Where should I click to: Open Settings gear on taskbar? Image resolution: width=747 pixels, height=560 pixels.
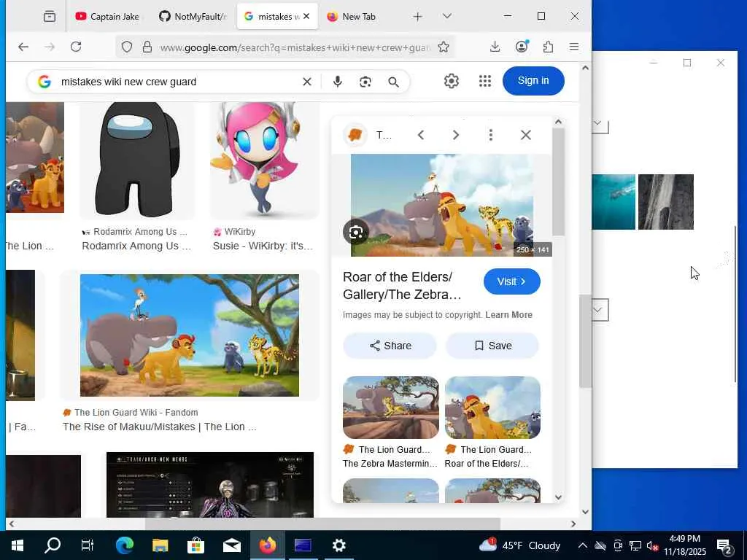click(338, 545)
